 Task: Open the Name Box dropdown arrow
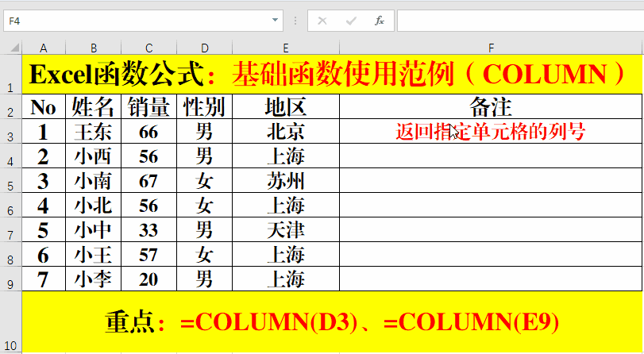(275, 20)
